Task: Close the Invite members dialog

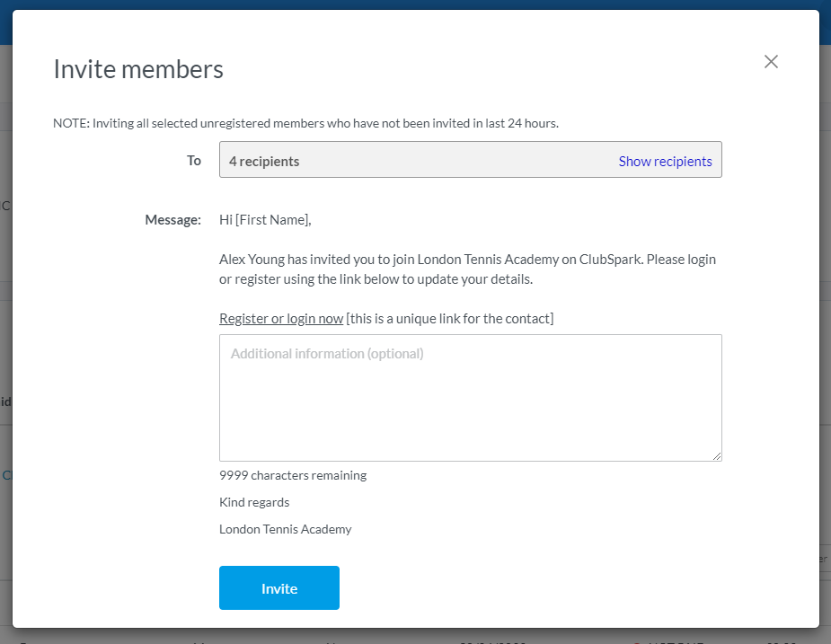Action: 771,62
